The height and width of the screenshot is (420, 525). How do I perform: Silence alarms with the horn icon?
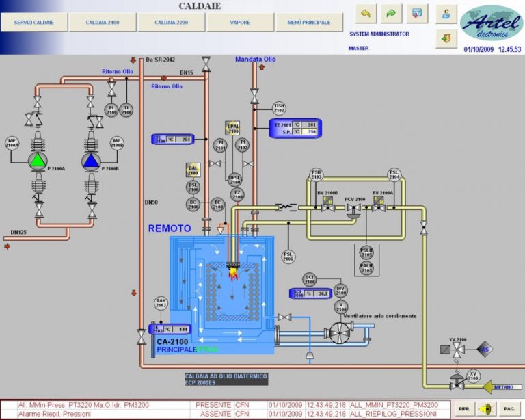tap(487, 409)
